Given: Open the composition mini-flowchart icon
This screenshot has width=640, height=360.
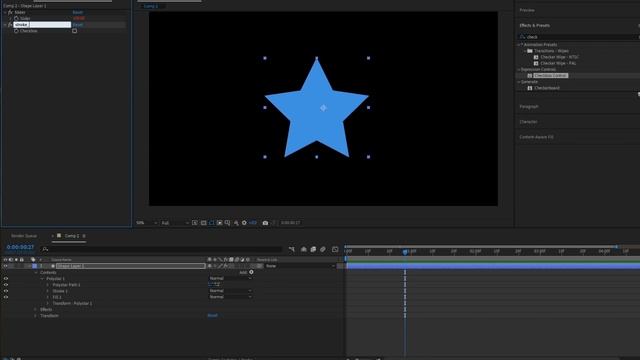Looking at the screenshot, I should point(292,249).
